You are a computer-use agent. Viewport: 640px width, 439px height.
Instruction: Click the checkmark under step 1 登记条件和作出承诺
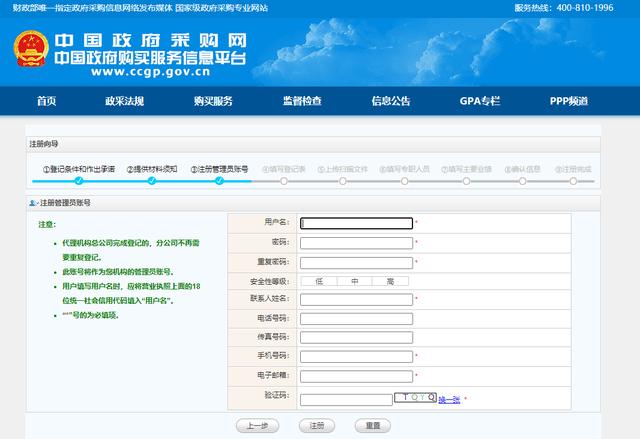[x=79, y=181]
